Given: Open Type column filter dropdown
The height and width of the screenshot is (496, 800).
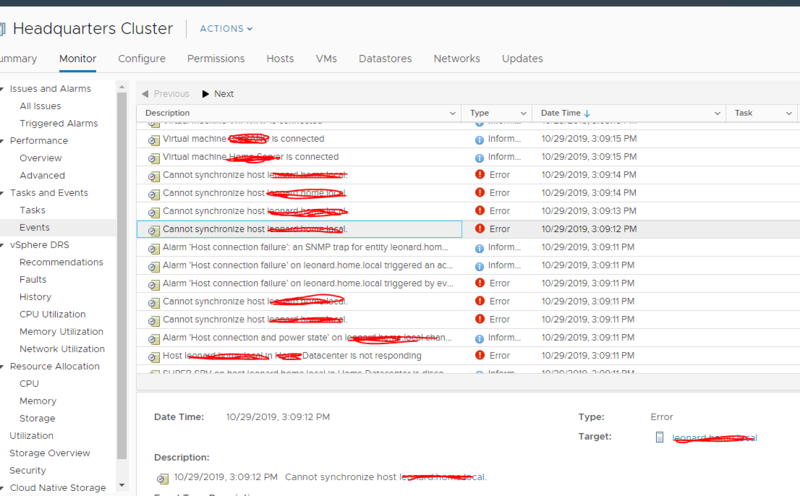Looking at the screenshot, I should point(523,113).
